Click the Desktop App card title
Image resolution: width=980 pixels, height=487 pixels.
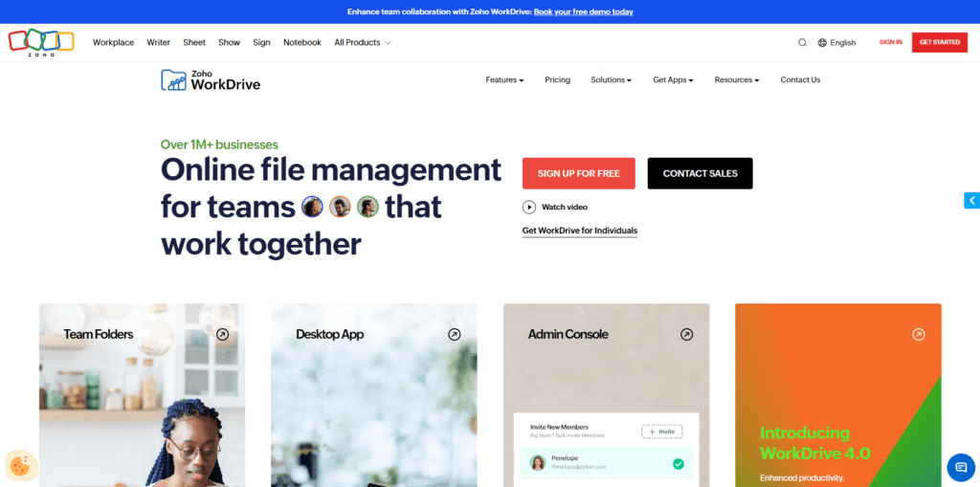329,335
